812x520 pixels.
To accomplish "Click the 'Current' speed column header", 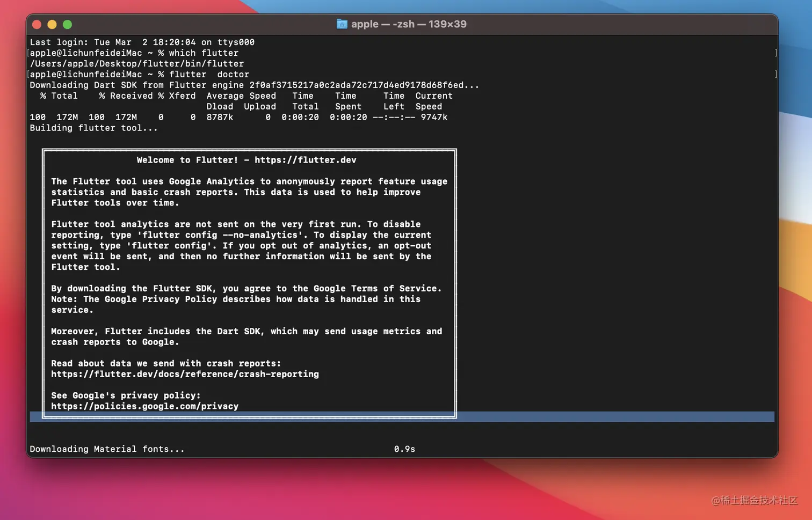I will (434, 96).
